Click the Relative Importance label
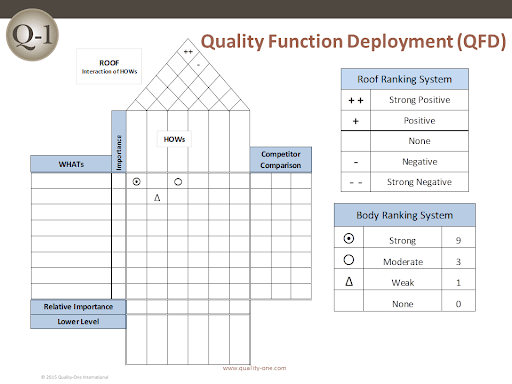This screenshot has width=512, height=384. [x=78, y=307]
